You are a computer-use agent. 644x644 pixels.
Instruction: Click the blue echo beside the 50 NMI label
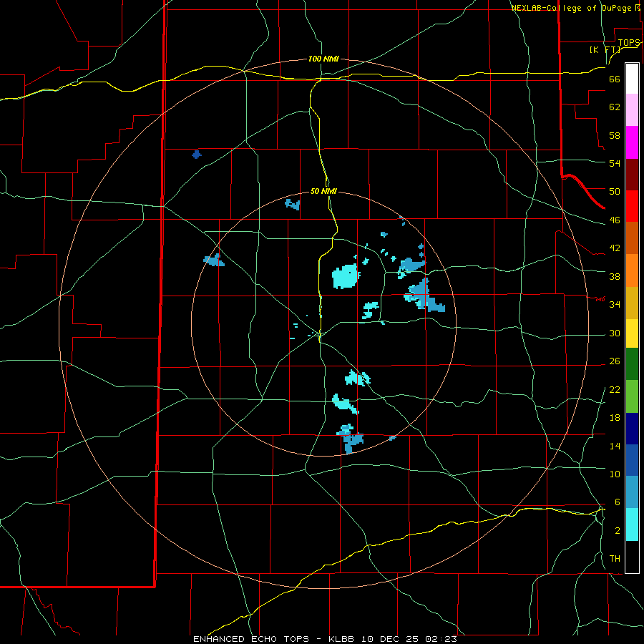[x=293, y=204]
